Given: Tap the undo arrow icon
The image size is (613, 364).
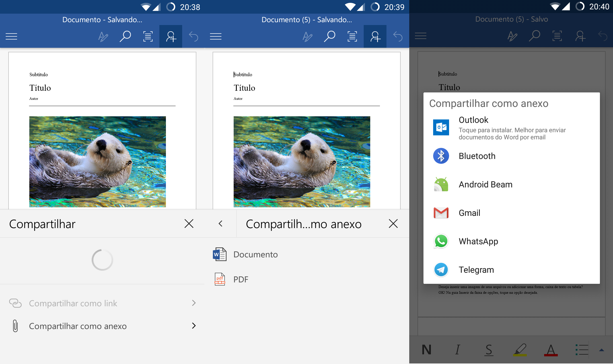Looking at the screenshot, I should click(x=193, y=36).
